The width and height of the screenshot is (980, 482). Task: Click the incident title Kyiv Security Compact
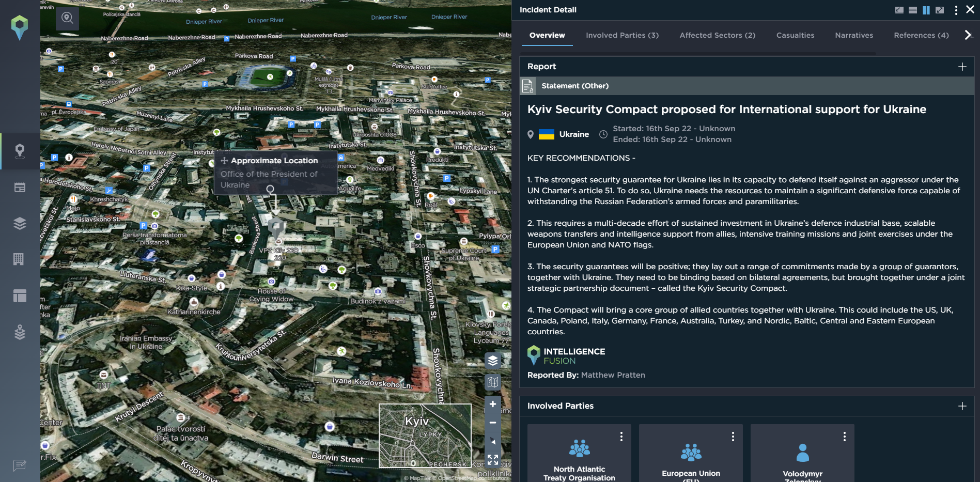pos(726,110)
